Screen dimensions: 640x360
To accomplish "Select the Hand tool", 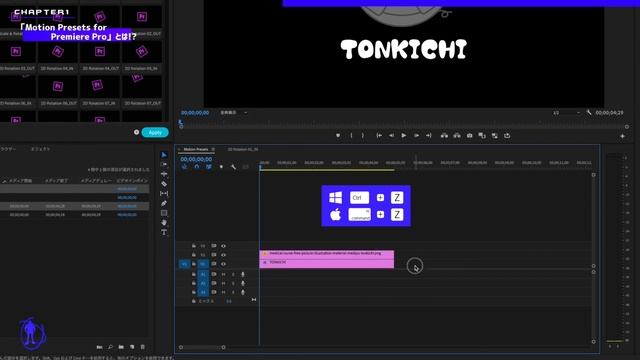I will pos(164,222).
